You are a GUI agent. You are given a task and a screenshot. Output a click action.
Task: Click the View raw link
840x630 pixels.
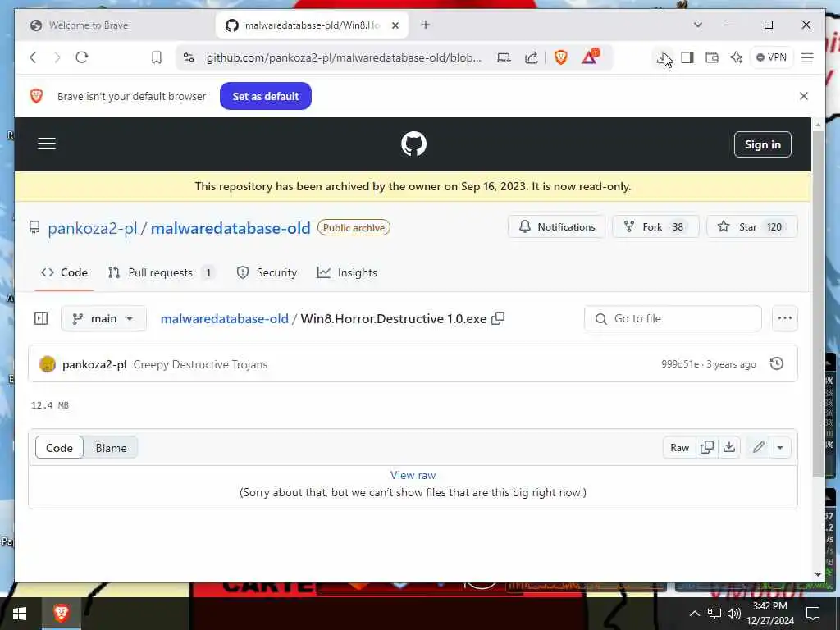pyautogui.click(x=413, y=475)
